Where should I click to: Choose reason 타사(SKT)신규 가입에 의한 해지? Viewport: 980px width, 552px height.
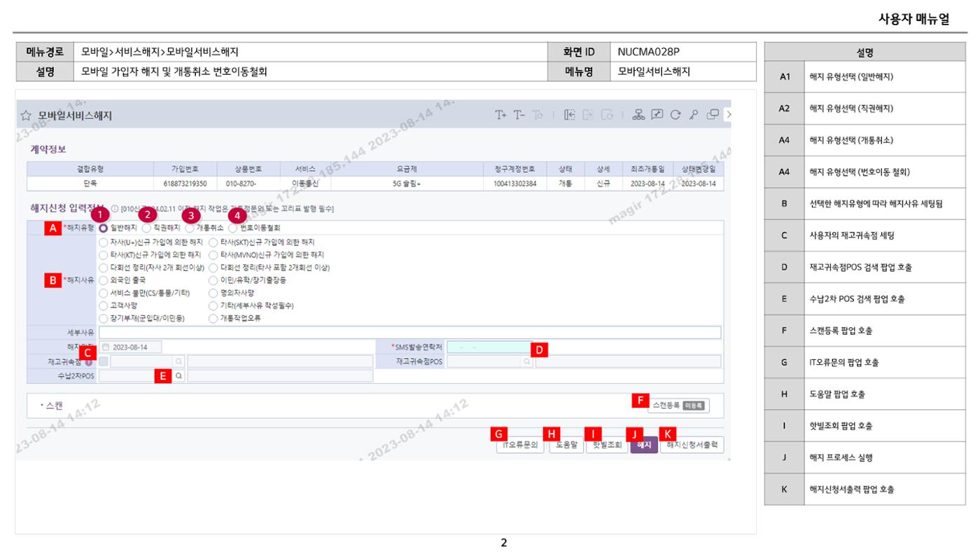point(213,242)
